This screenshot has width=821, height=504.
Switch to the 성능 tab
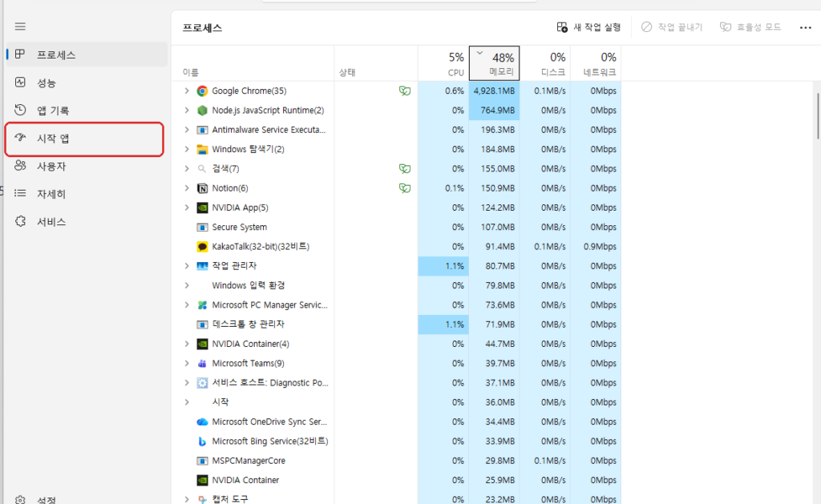pos(87,83)
